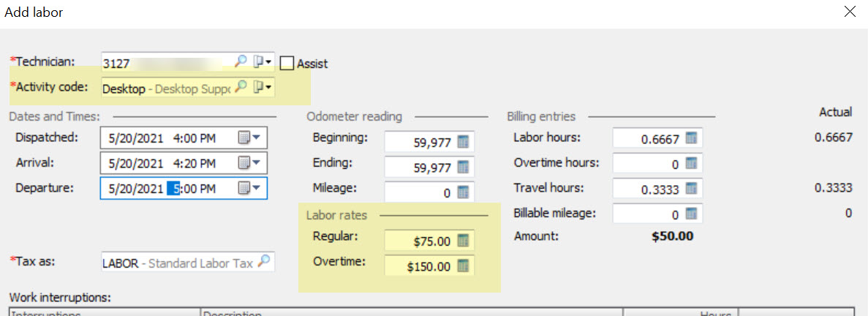Open calculator for Ending odometer reading
Viewport: 868px width, 316px height.
(x=464, y=167)
